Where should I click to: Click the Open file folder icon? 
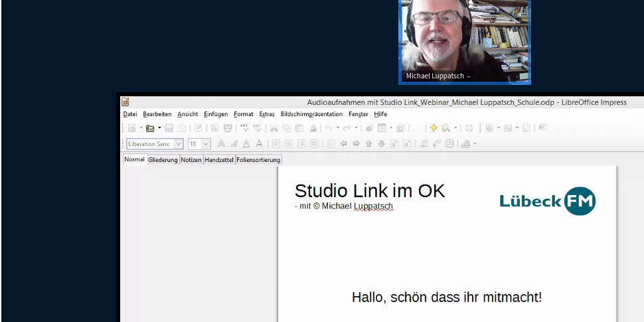tap(150, 128)
